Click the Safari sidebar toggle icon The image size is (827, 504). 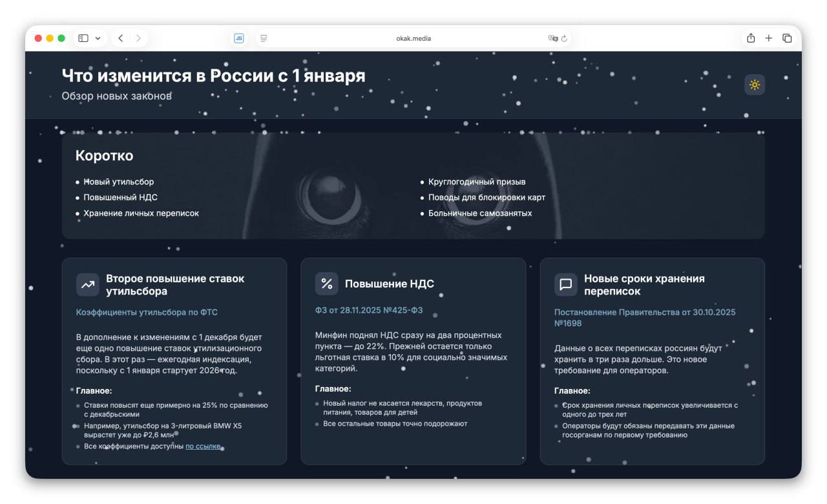coord(83,38)
